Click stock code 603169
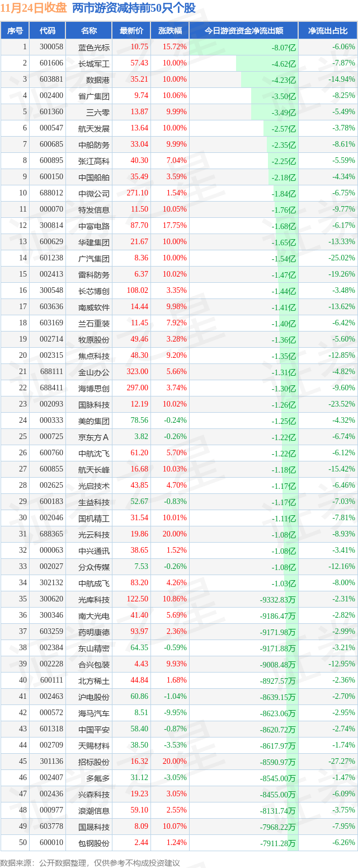The width and height of the screenshot is (358, 868). click(x=51, y=323)
